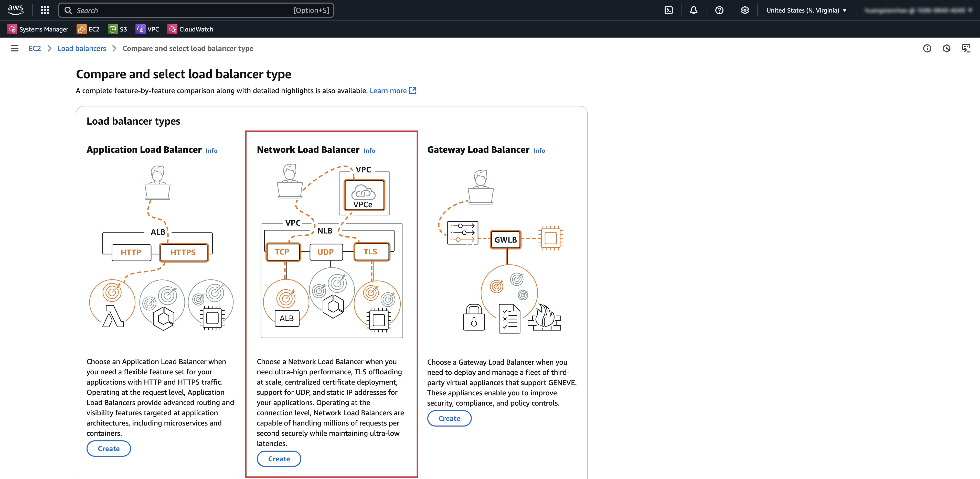Viewport: 980px width, 479px height.
Task: Toggle the side navigation hamburger menu
Action: coord(15,48)
